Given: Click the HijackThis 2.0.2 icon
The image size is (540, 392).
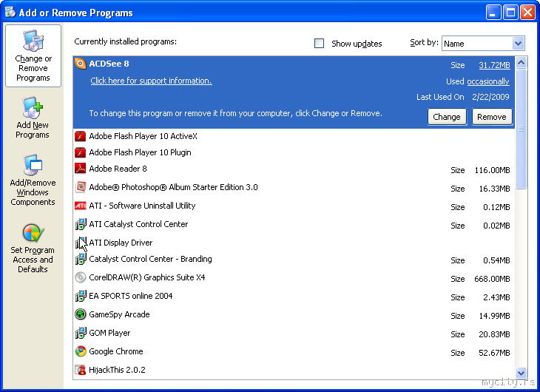Looking at the screenshot, I should point(81,370).
